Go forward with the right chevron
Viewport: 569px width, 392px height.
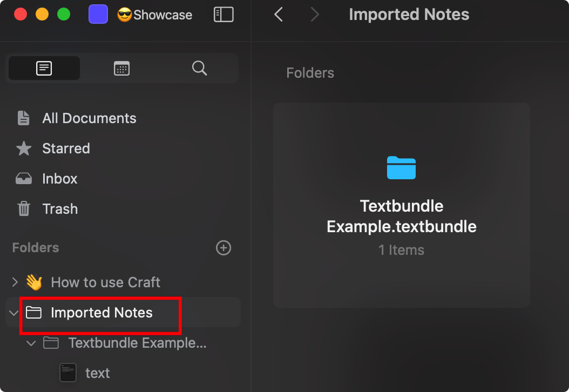tap(315, 15)
